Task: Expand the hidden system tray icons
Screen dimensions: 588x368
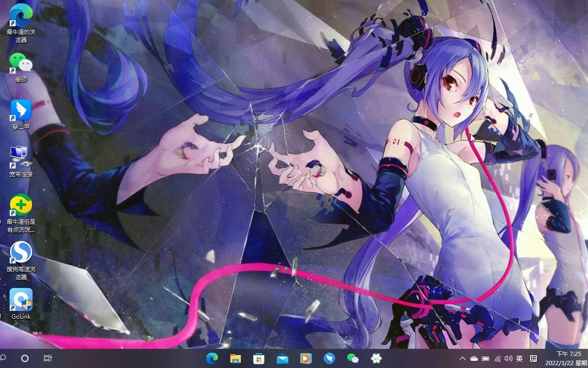Action: [463, 358]
